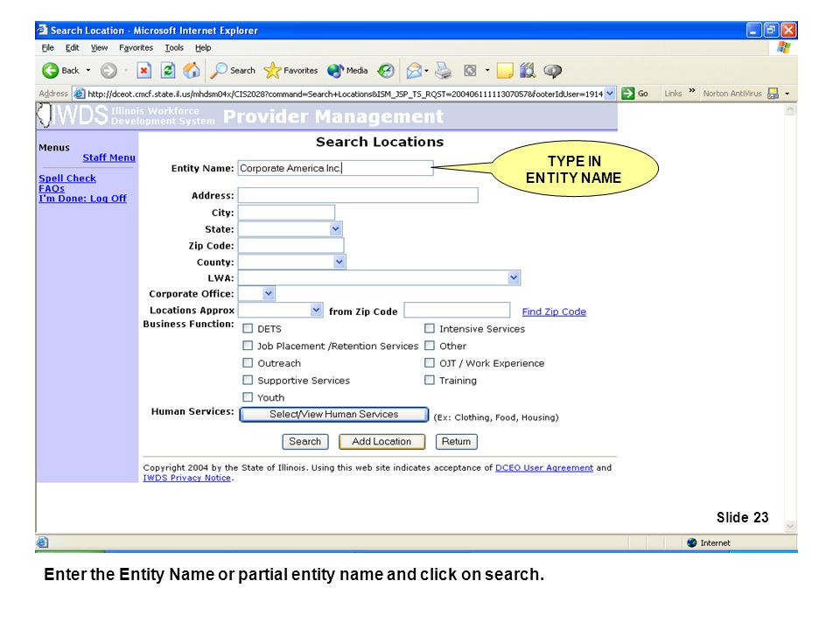Click the Go arrow button
The height and width of the screenshot is (630, 840).
click(635, 94)
